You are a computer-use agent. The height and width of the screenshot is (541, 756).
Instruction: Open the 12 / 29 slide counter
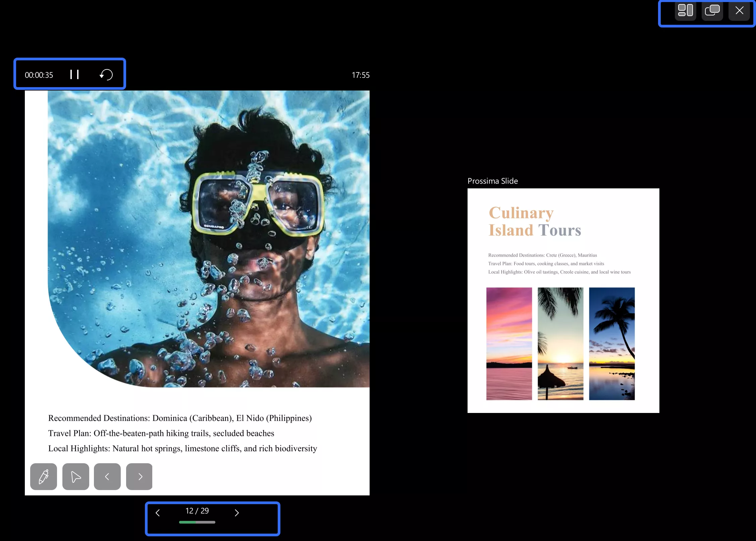[197, 510]
